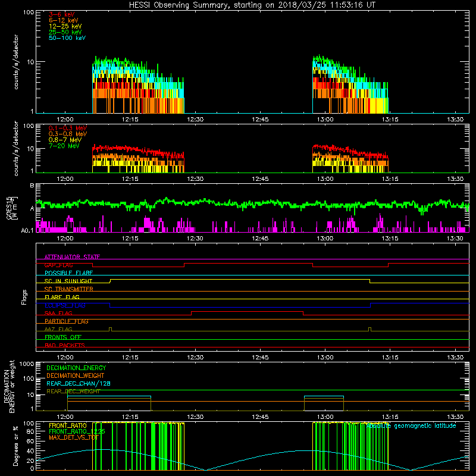The image size is (476, 476).
Task: Click the 13:30 tick under GOES panel
Action: point(455,239)
